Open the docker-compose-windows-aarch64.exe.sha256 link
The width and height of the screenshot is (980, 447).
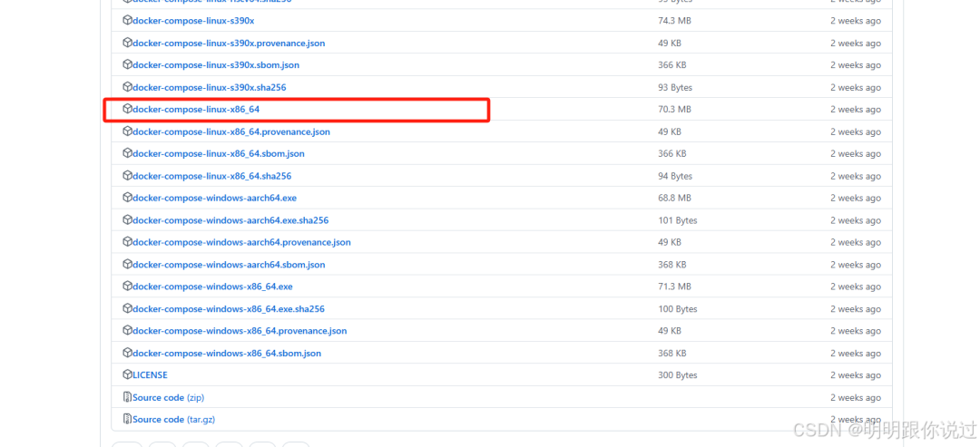coord(230,220)
